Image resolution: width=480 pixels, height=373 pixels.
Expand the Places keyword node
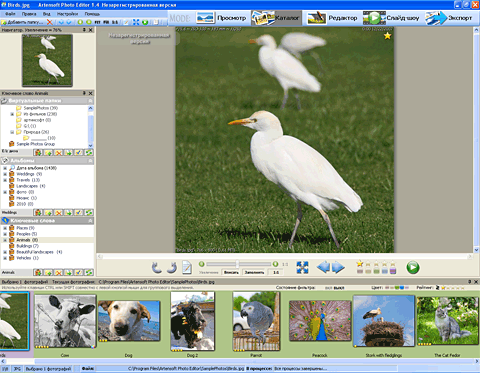coord(5,228)
